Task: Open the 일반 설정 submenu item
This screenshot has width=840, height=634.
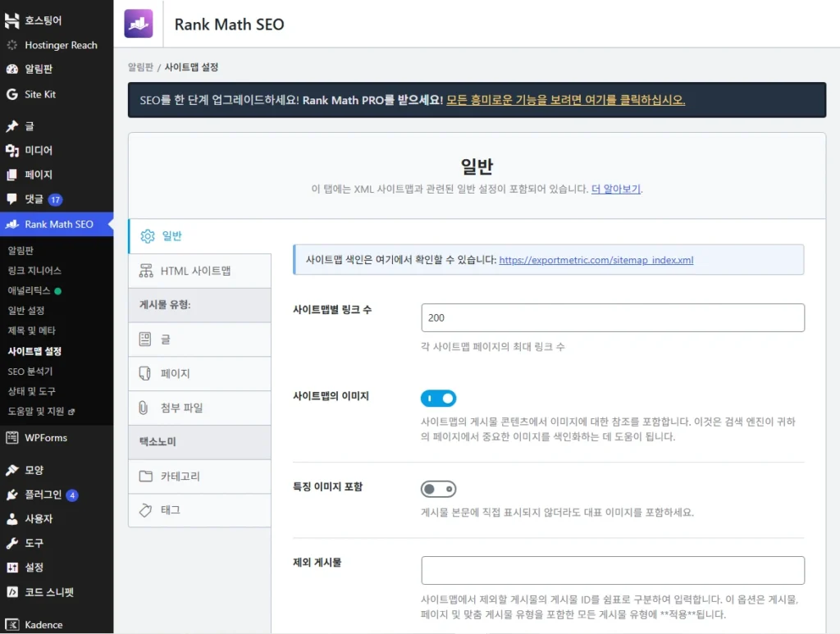Action: [x=25, y=311]
